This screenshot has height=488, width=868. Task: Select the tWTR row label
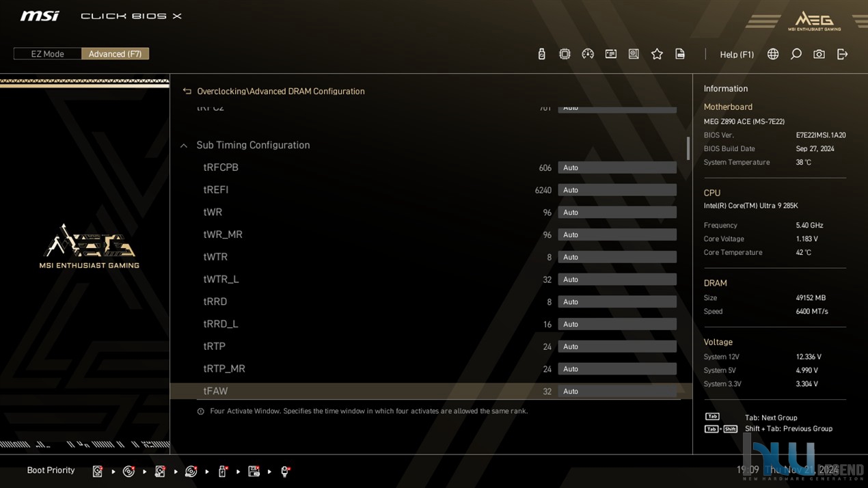point(215,257)
